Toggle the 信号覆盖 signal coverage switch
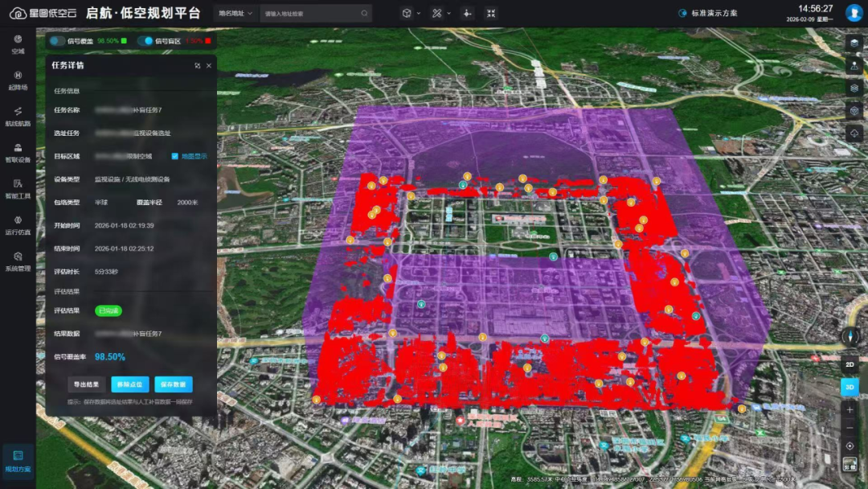 click(x=58, y=40)
